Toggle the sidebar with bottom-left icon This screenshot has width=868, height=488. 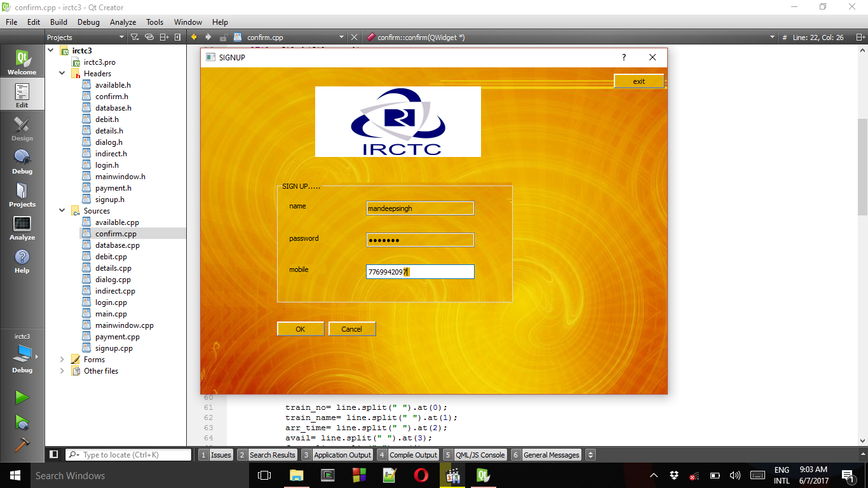click(x=54, y=455)
